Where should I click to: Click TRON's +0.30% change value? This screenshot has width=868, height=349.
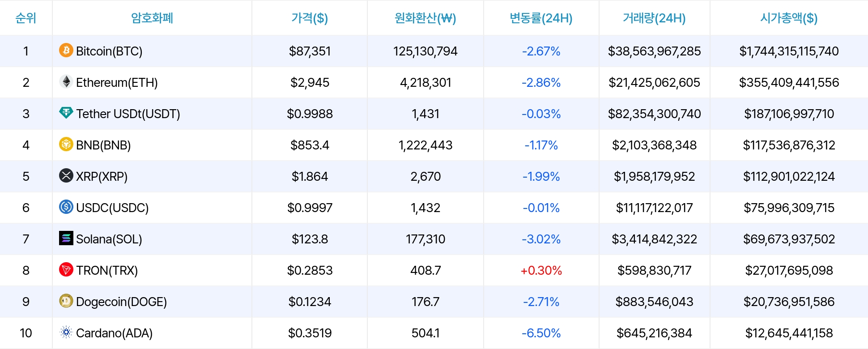pyautogui.click(x=541, y=271)
